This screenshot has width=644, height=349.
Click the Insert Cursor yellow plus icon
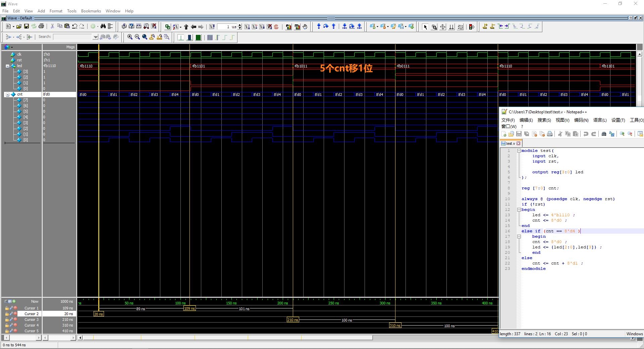click(485, 26)
